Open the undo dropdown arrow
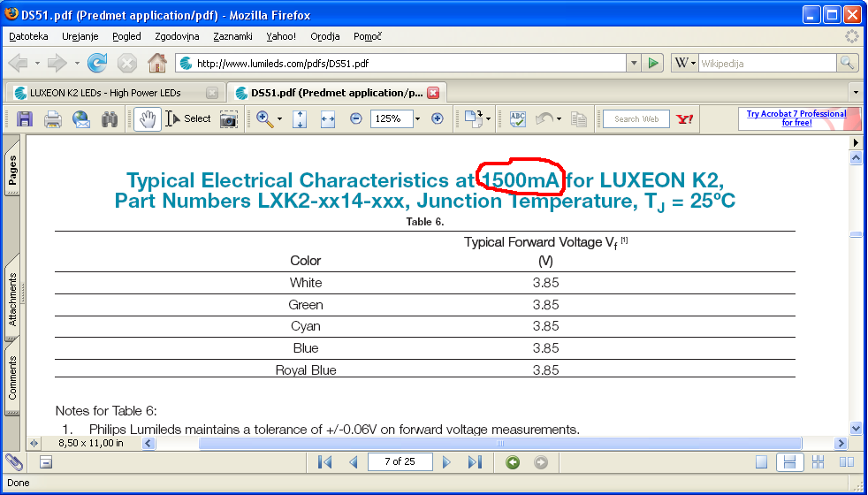868x495 pixels. pyautogui.click(x=560, y=119)
